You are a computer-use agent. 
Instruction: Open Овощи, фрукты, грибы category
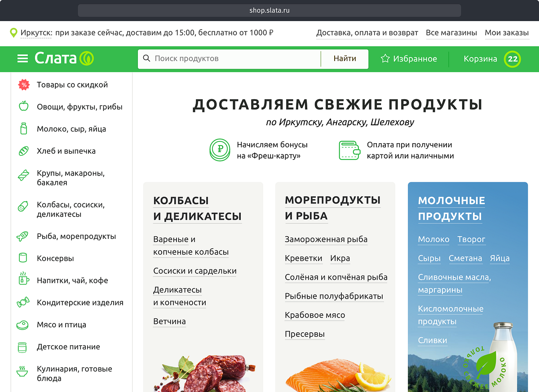80,107
